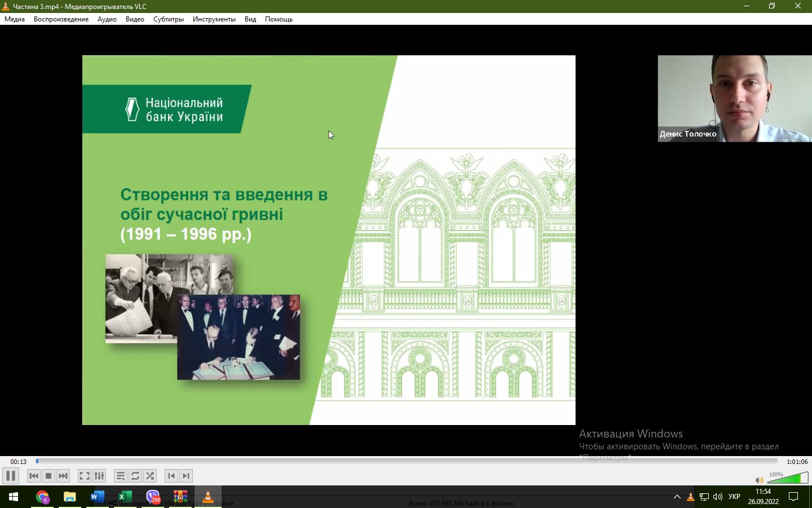
Task: Click elapsed time 00:13 label
Action: [x=19, y=462]
